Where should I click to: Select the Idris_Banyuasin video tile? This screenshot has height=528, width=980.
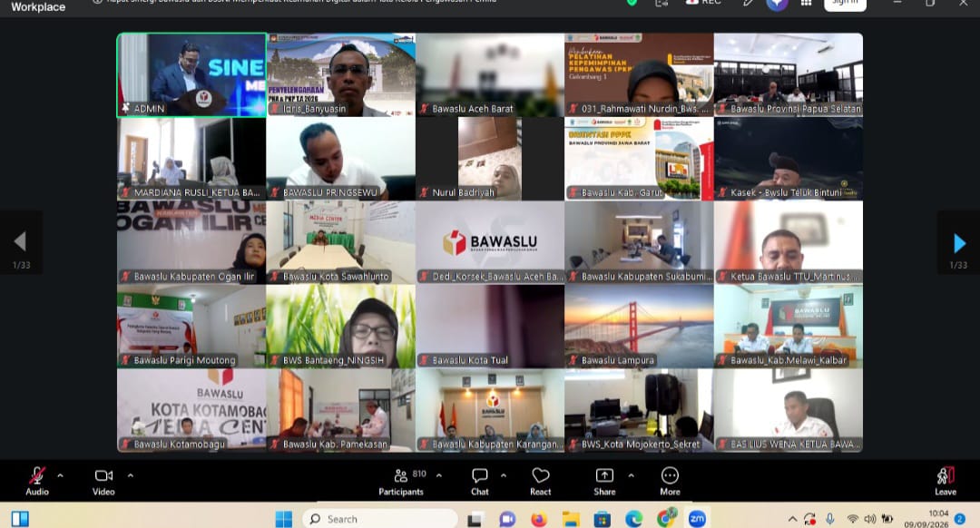click(x=340, y=75)
